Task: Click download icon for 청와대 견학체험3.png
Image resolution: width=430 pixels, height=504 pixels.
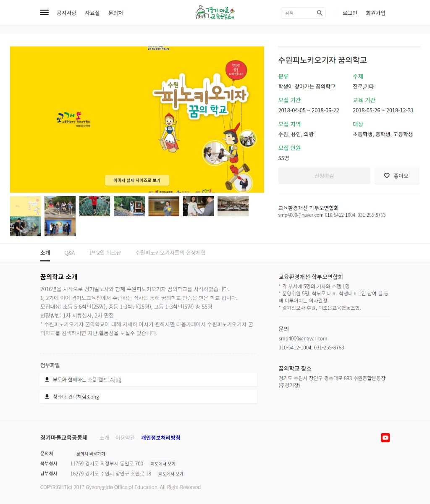Action: coord(47,396)
